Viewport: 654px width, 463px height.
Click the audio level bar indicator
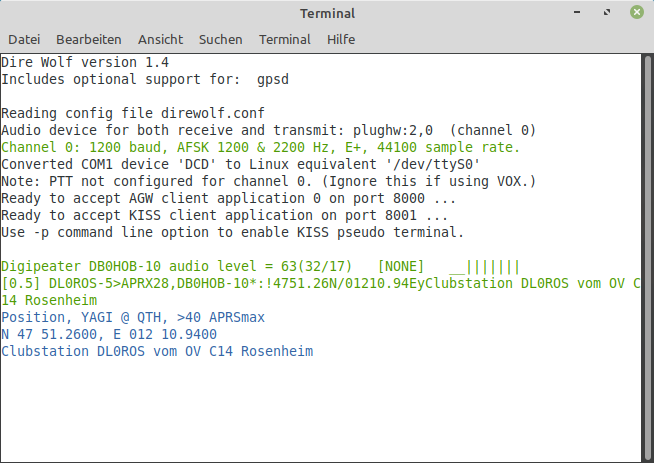485,267
